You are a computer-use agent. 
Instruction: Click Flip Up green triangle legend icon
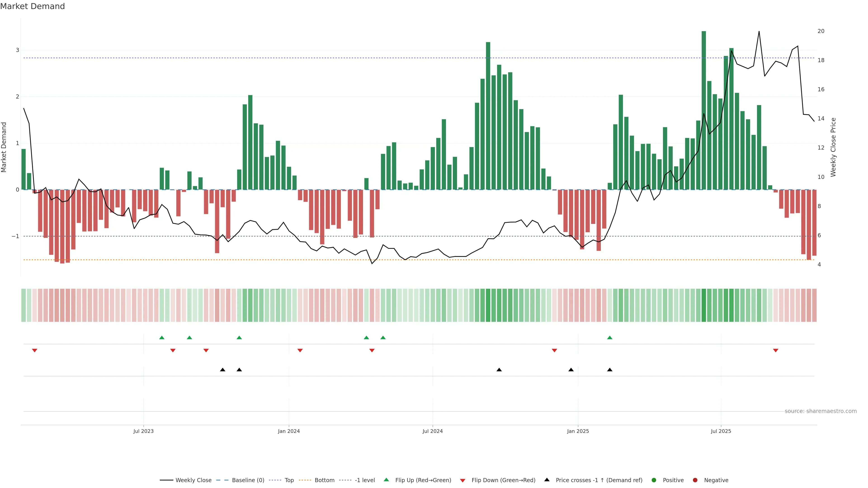point(387,480)
